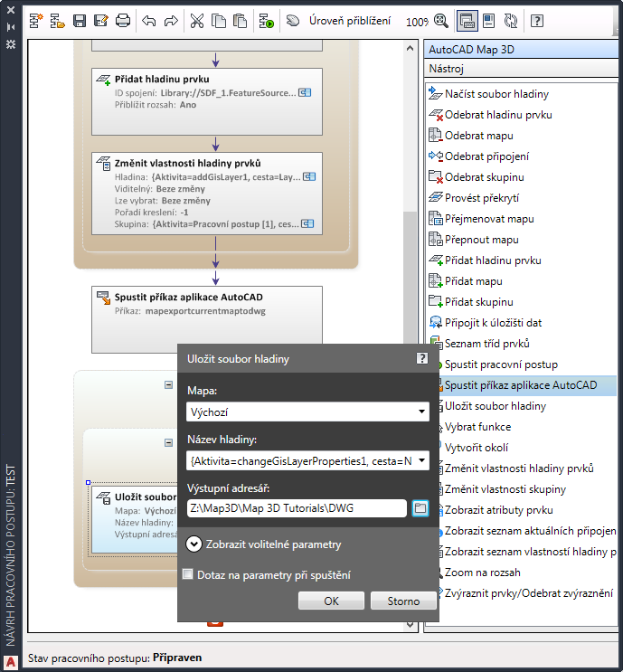
Task: Select AutoCAD Map 3D category header
Action: click(x=521, y=49)
